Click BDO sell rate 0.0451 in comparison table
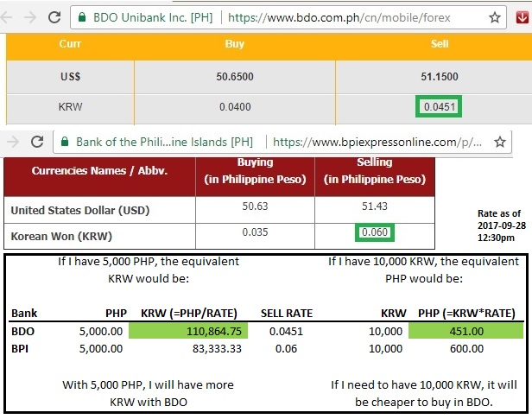This screenshot has width=532, height=419. pos(287,331)
